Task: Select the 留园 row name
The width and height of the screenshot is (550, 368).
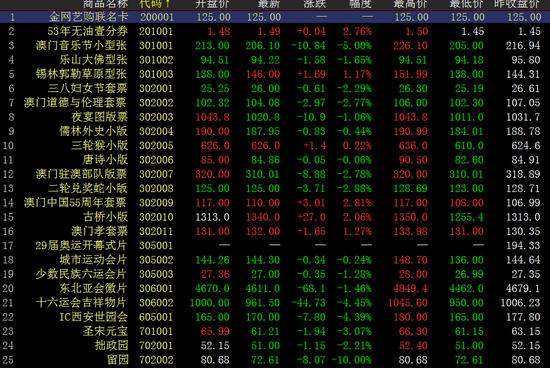Action: (x=118, y=360)
